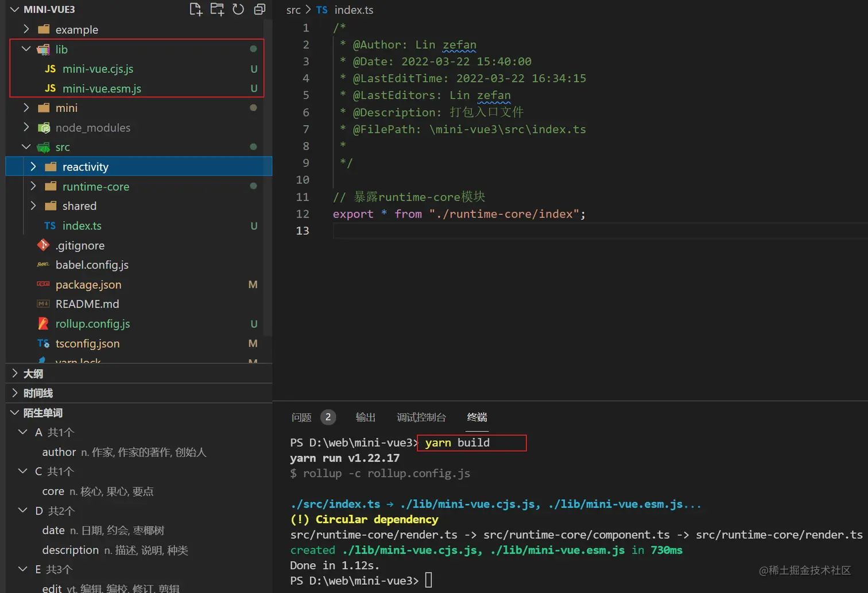
Task: Collapse the 'D 共2个' word group
Action: point(22,510)
